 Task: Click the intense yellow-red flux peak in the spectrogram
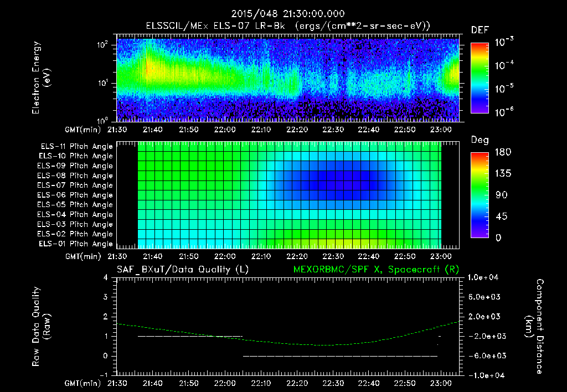[148, 67]
